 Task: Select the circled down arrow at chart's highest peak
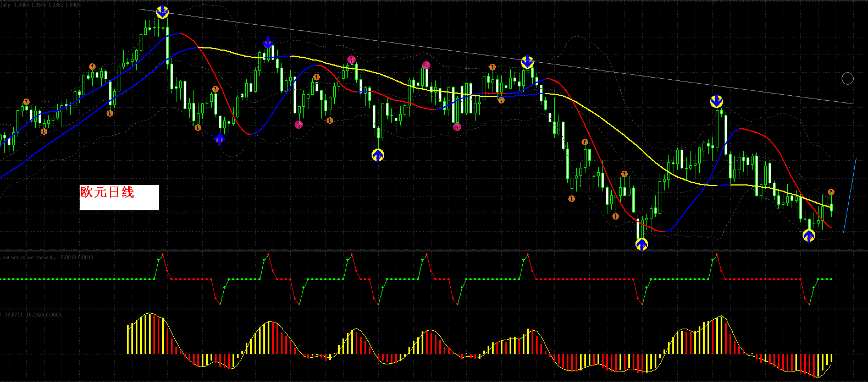162,12
